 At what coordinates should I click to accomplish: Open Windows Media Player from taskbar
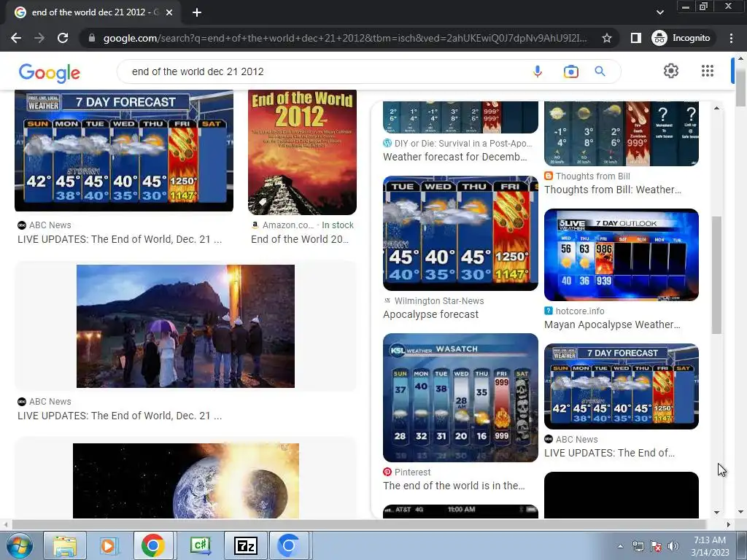coord(109,545)
